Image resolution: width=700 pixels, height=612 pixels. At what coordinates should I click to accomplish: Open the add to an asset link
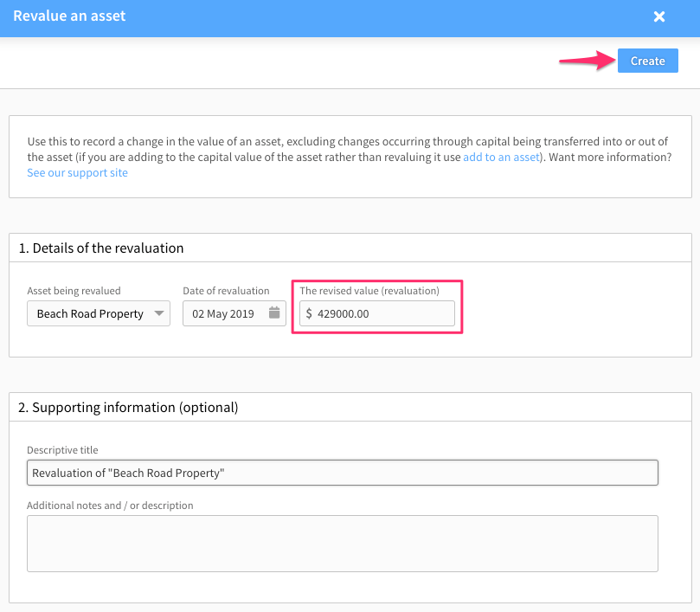click(x=501, y=158)
